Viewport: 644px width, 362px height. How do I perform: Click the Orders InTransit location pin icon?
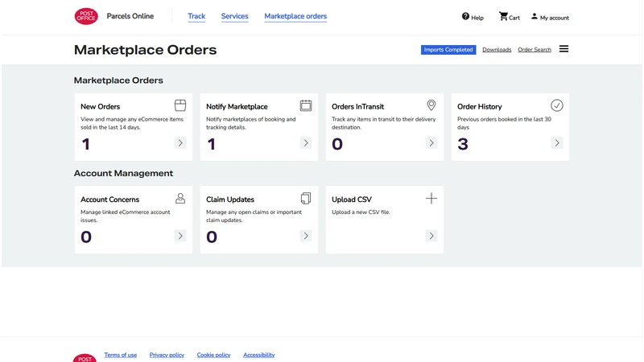(431, 105)
